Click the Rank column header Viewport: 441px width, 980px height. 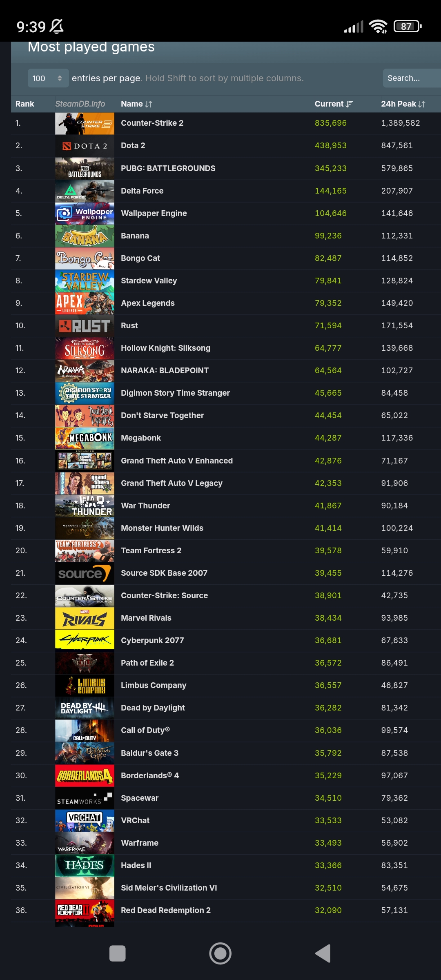pyautogui.click(x=25, y=104)
